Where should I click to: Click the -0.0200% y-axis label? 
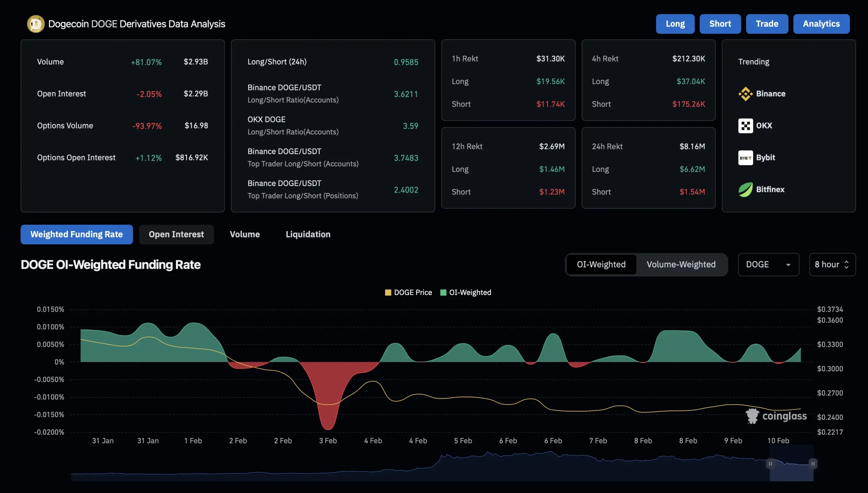pyautogui.click(x=49, y=432)
